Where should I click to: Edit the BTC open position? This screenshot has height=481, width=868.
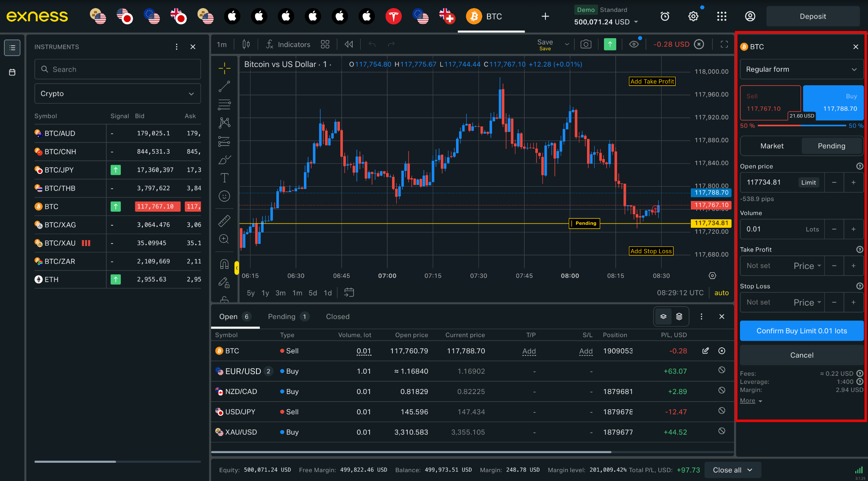coord(706,351)
